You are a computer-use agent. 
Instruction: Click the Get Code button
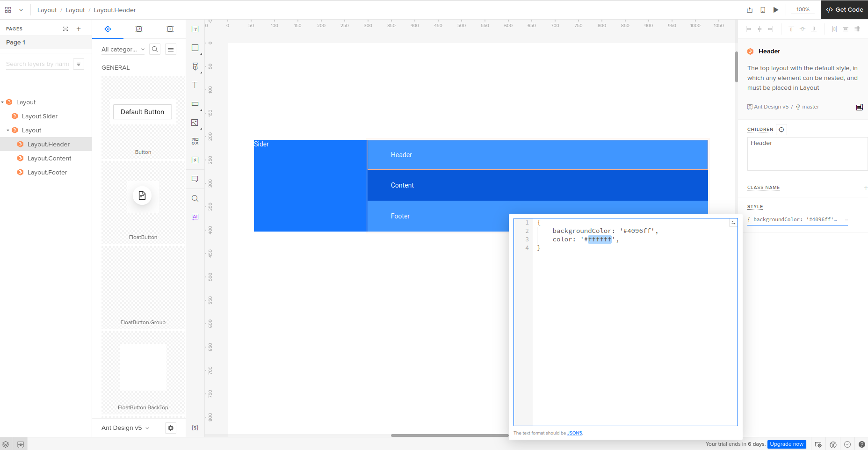[x=844, y=10]
